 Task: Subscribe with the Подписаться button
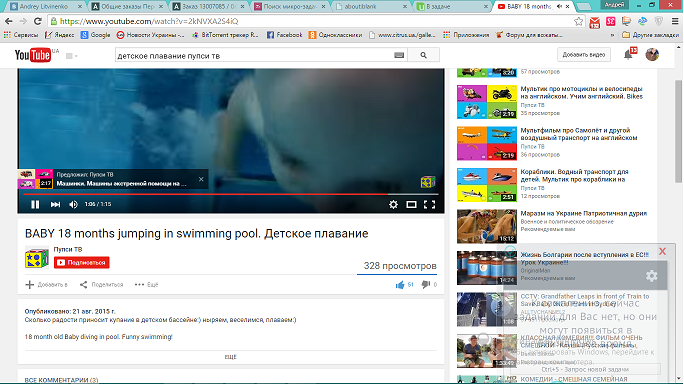coord(82,262)
